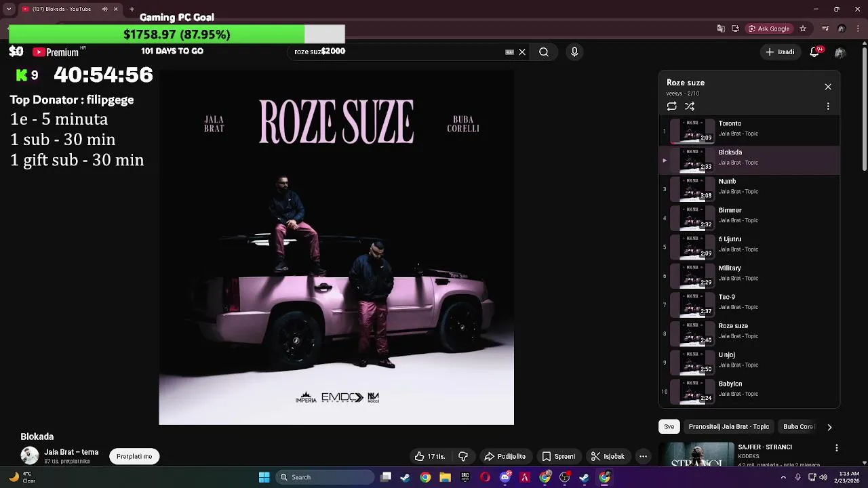The image size is (868, 488).
Task: Play Toronto from the playlist
Action: tap(749, 131)
